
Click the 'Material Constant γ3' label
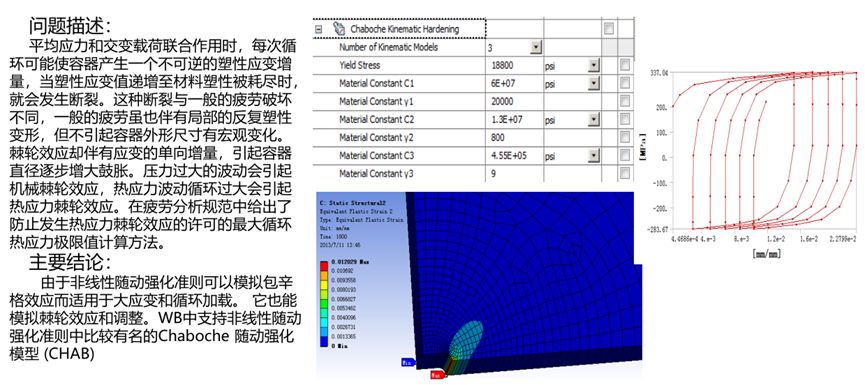[x=376, y=174]
